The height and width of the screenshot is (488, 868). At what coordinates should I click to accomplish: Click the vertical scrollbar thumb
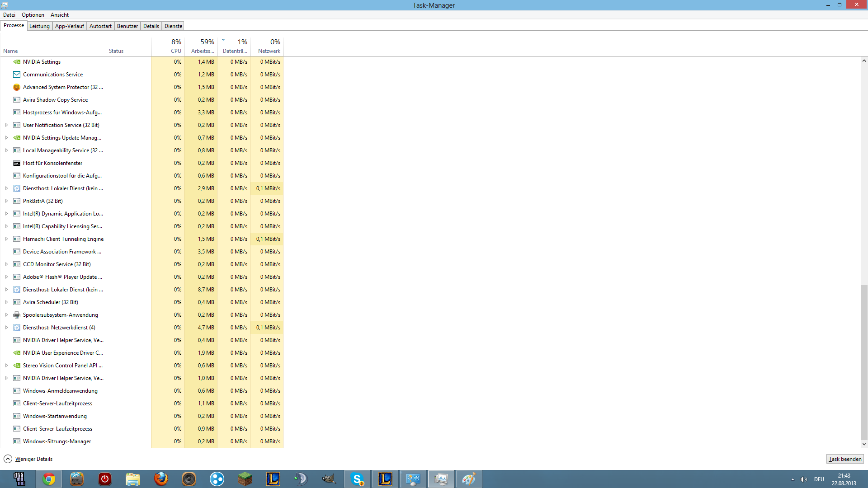863,361
